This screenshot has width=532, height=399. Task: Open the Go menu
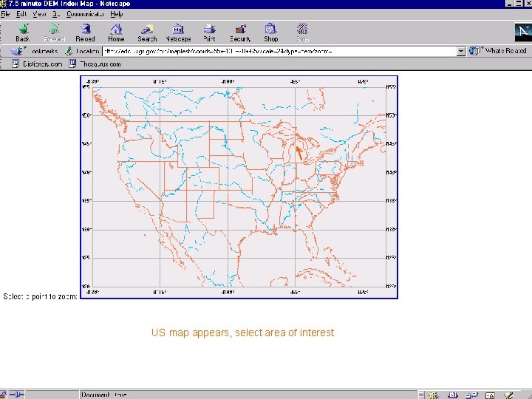tap(56, 14)
